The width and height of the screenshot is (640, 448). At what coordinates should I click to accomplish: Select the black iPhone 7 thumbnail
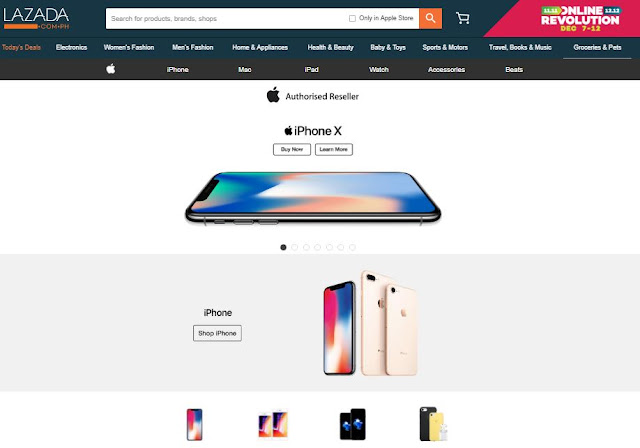tap(353, 424)
